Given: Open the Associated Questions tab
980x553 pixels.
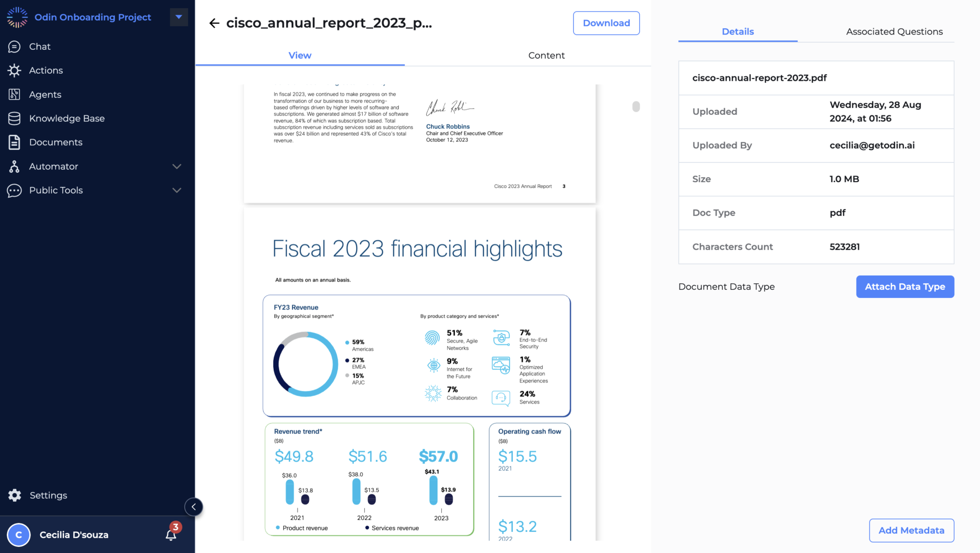Looking at the screenshot, I should [x=894, y=32].
